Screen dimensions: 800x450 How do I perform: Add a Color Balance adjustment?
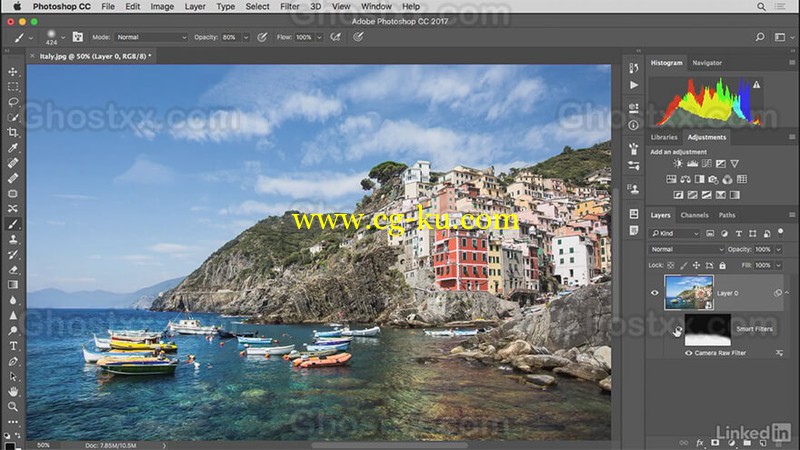click(x=685, y=179)
